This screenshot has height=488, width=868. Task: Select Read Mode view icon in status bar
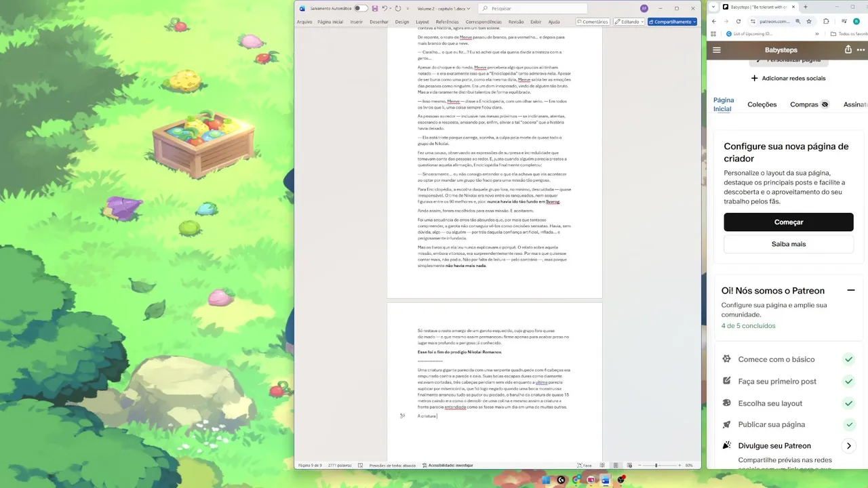pyautogui.click(x=602, y=466)
